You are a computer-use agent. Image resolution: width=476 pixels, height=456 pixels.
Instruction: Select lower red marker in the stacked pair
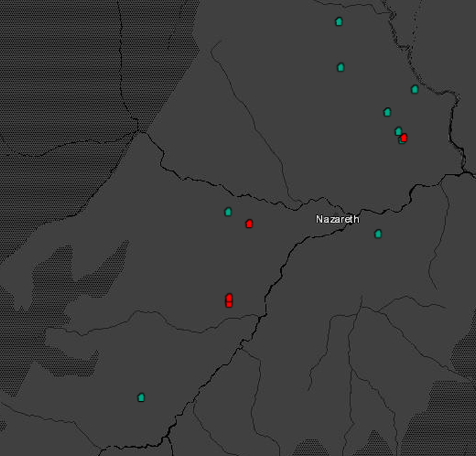pos(229,304)
